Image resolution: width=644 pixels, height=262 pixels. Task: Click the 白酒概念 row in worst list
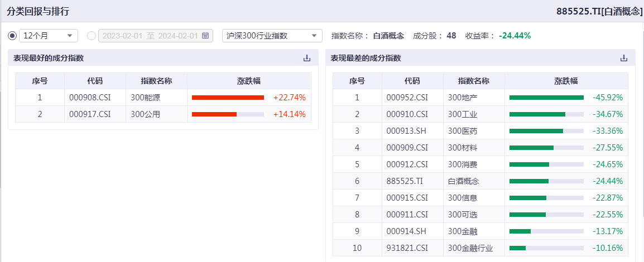coord(463,181)
